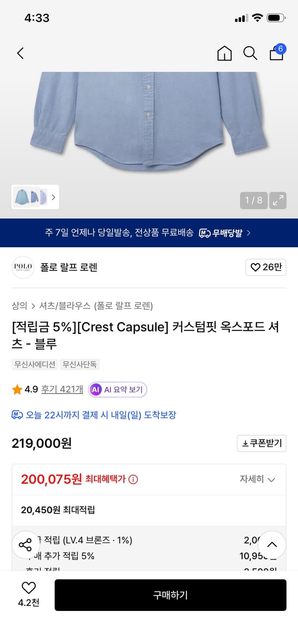Toggle the heart to favorite the brand
This screenshot has width=298, height=644.
(266, 267)
